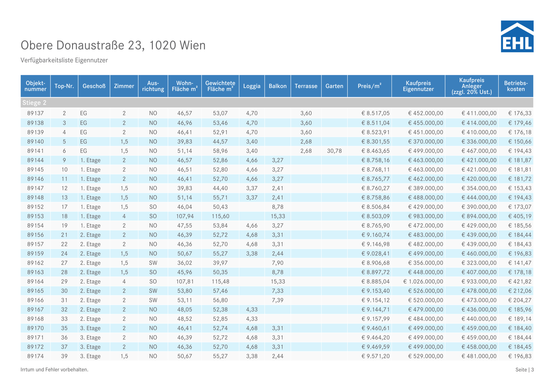The height and width of the screenshot is (392, 554).
Task: Click the Terrasse column header
Action: tap(306, 86)
